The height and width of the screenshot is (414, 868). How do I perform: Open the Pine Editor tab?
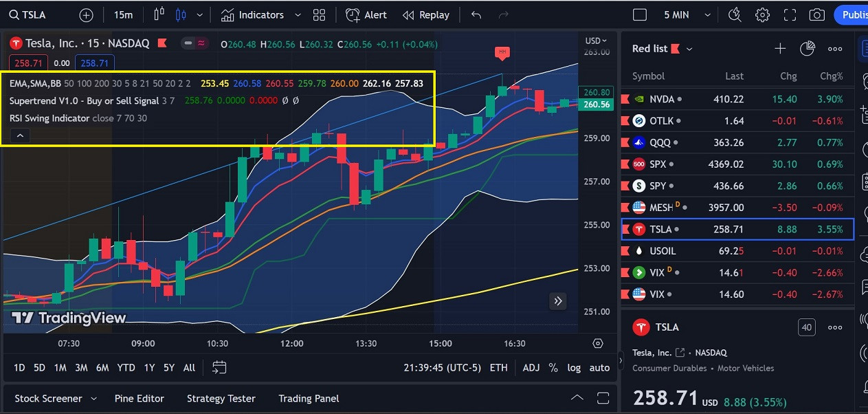point(140,398)
